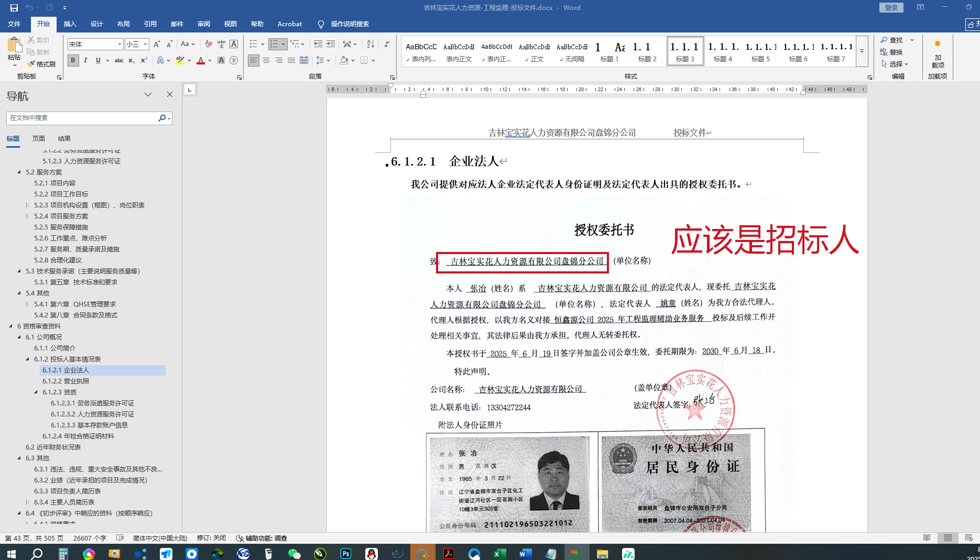Click the Format Painter (格式刷) tool

pos(42,64)
